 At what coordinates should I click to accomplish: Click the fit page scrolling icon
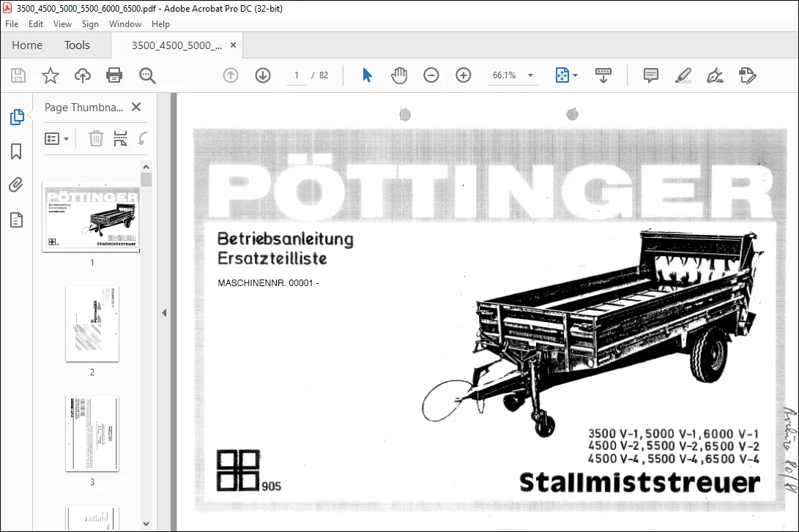562,75
